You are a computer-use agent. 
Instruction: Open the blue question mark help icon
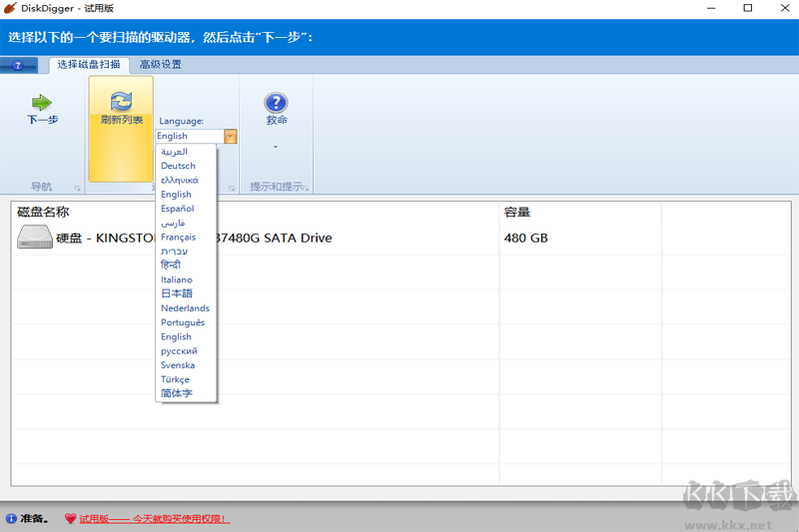[277, 103]
